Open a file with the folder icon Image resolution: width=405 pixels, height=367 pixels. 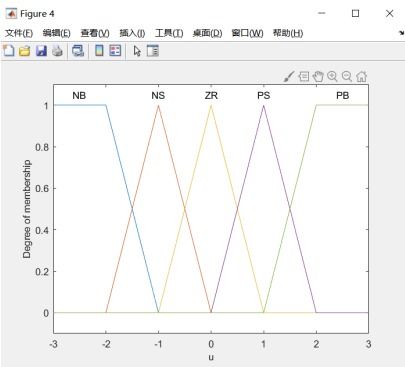pos(25,51)
